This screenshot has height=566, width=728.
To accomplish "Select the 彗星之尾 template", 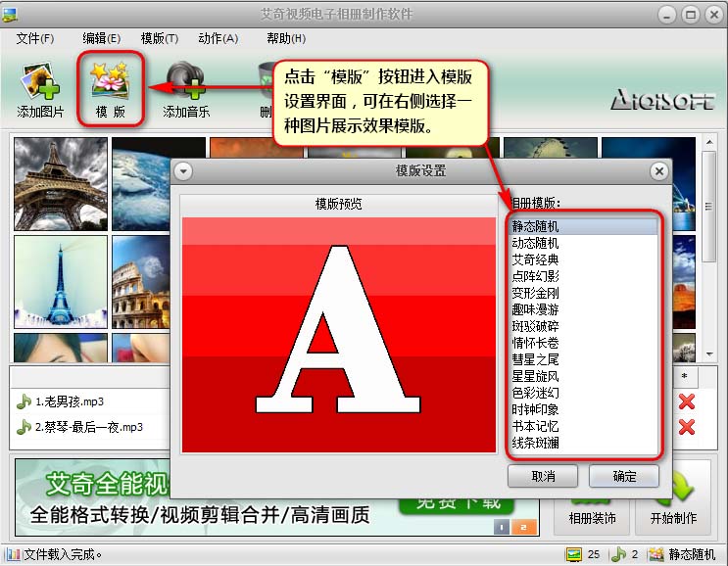I will (584, 359).
